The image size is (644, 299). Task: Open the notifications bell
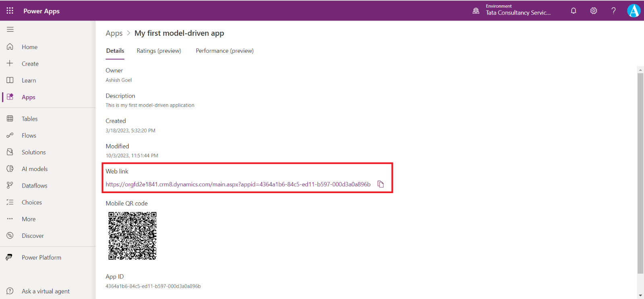pos(574,11)
